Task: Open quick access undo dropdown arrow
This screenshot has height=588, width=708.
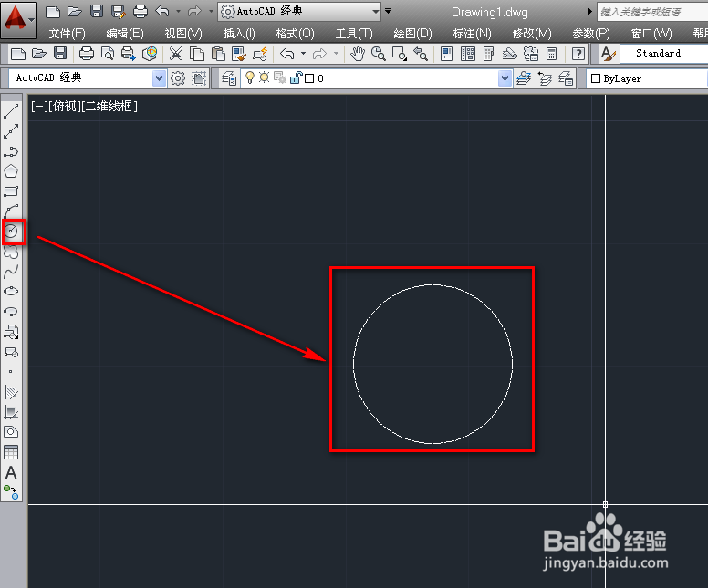Action: click(178, 11)
